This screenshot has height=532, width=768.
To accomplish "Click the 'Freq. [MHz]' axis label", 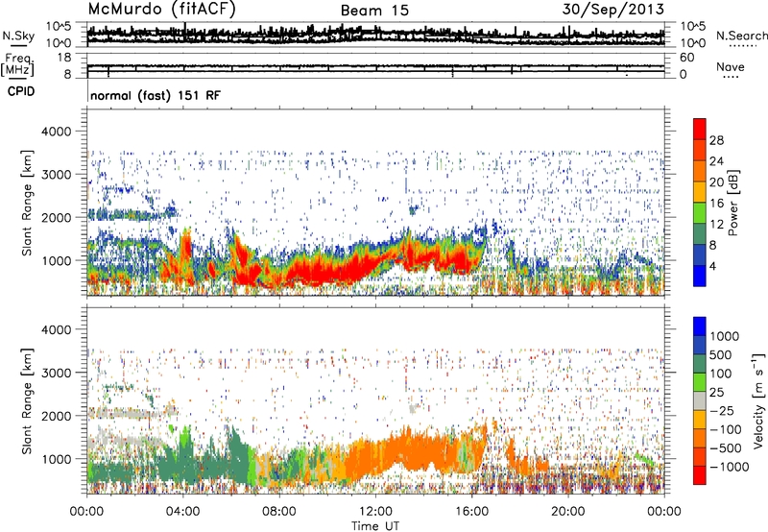I will point(17,65).
